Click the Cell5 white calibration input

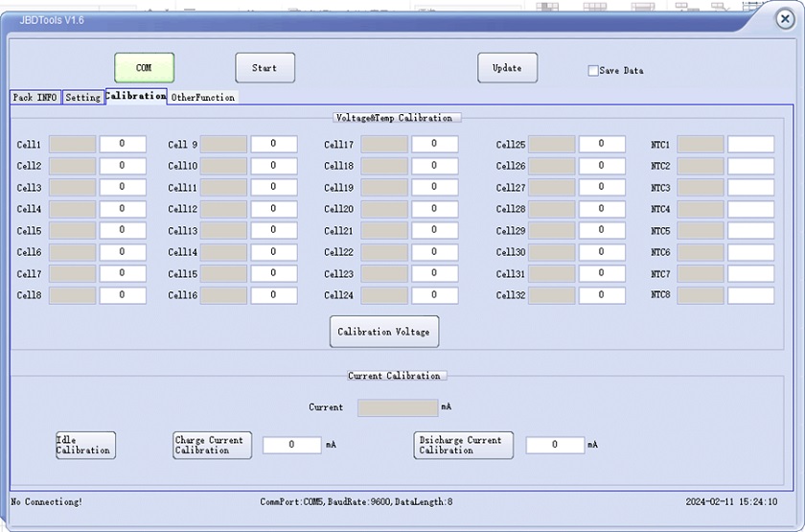[123, 230]
